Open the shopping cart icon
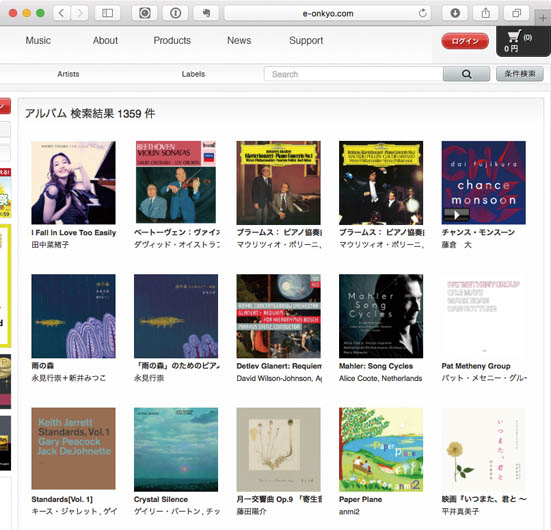The height and width of the screenshot is (530, 551). pyautogui.click(x=514, y=36)
